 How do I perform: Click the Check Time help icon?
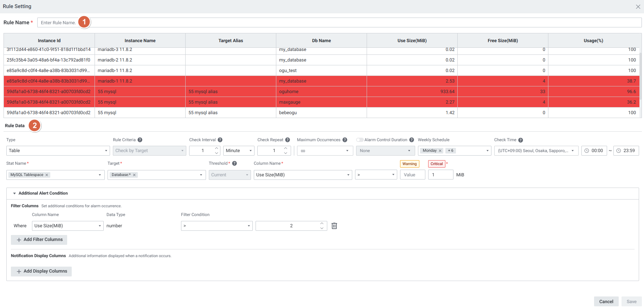(521, 140)
